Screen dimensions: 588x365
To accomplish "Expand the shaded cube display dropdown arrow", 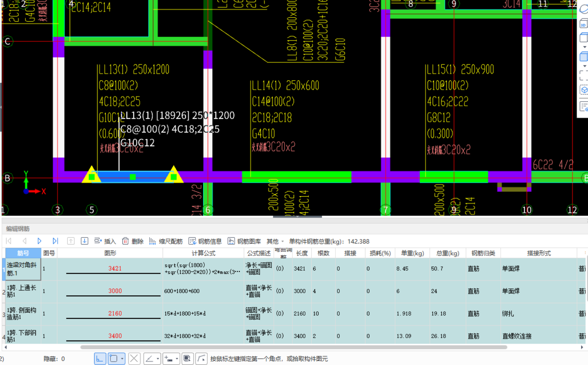I will tap(585, 66).
